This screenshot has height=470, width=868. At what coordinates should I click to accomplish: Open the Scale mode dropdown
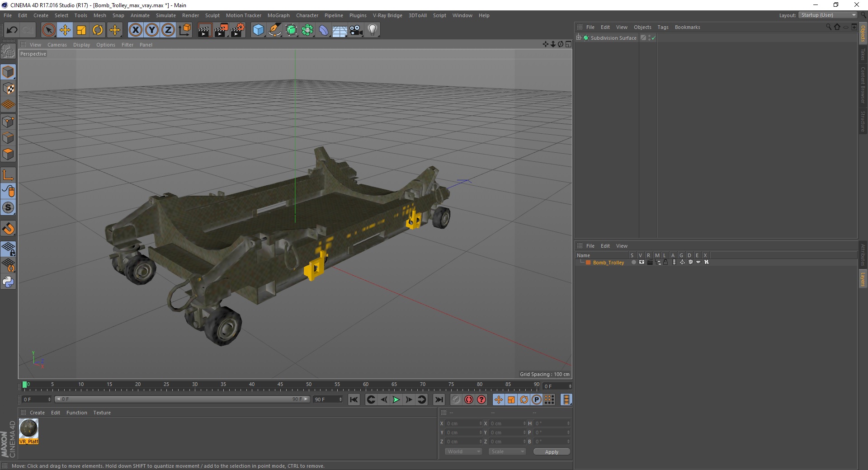tap(507, 451)
